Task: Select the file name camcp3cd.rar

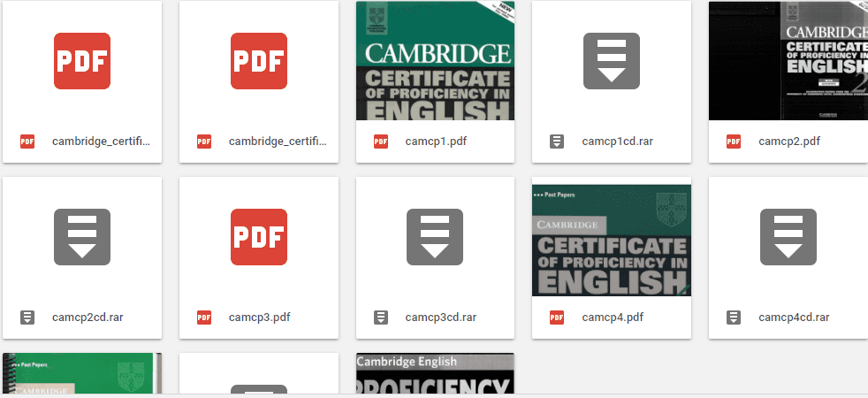Action: (x=441, y=318)
